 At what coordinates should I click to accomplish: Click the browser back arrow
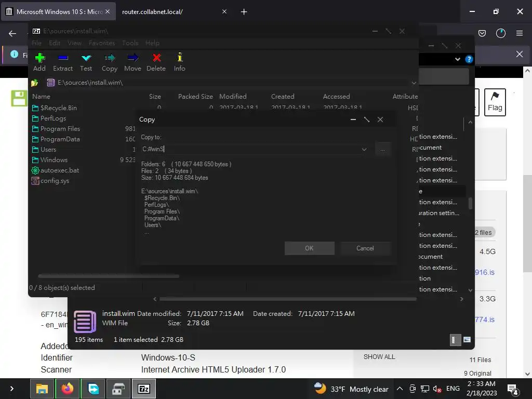pyautogui.click(x=12, y=33)
